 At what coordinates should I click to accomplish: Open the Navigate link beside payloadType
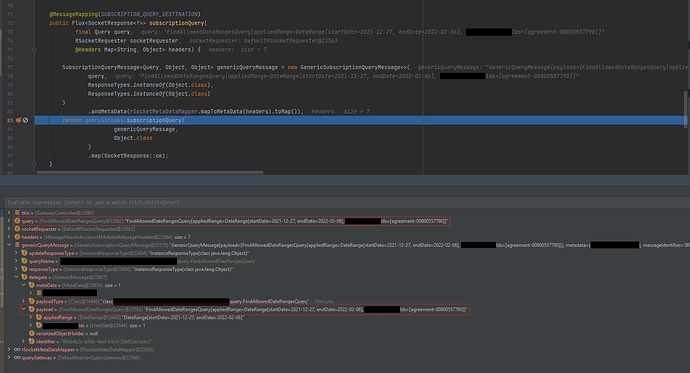tap(324, 301)
